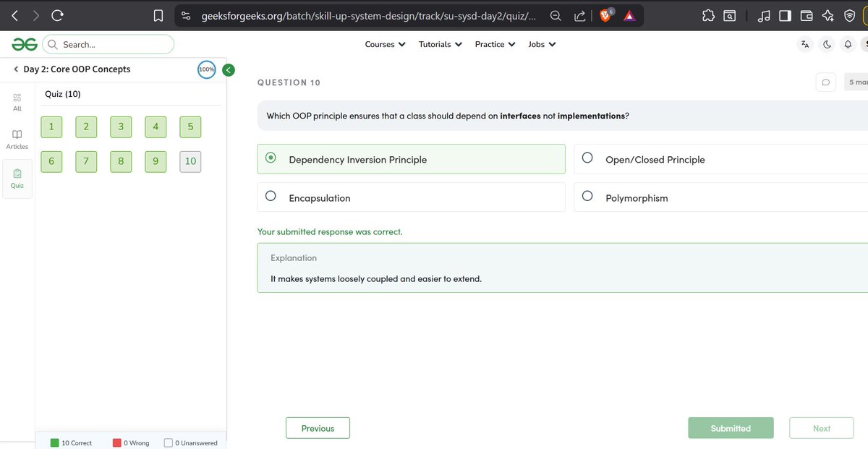Click the zoom magnifier icon in address bar
The image size is (868, 449).
[556, 15]
